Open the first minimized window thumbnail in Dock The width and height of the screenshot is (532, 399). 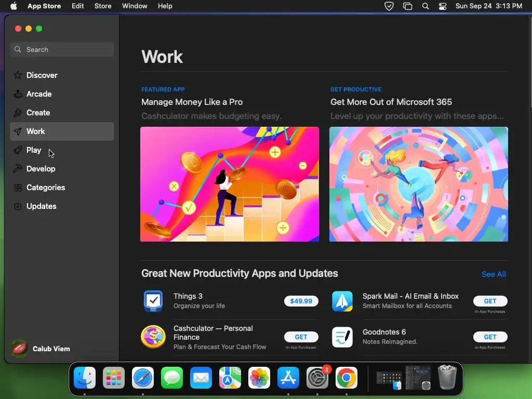coord(389,377)
